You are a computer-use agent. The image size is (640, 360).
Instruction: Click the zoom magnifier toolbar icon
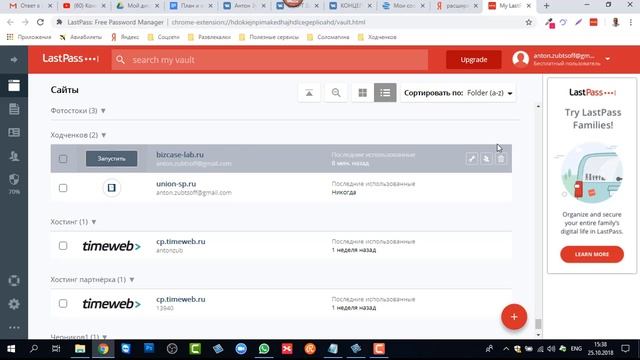point(336,93)
